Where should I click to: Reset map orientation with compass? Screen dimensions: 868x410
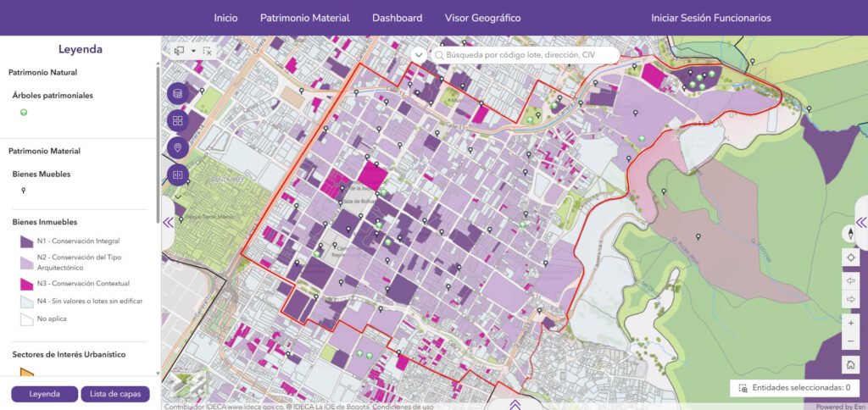pos(850,234)
